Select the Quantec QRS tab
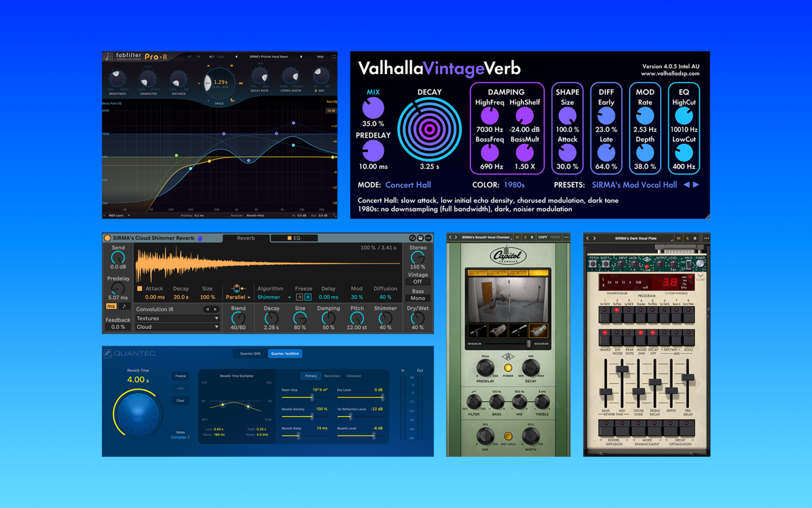Image resolution: width=812 pixels, height=508 pixels. pos(250,353)
